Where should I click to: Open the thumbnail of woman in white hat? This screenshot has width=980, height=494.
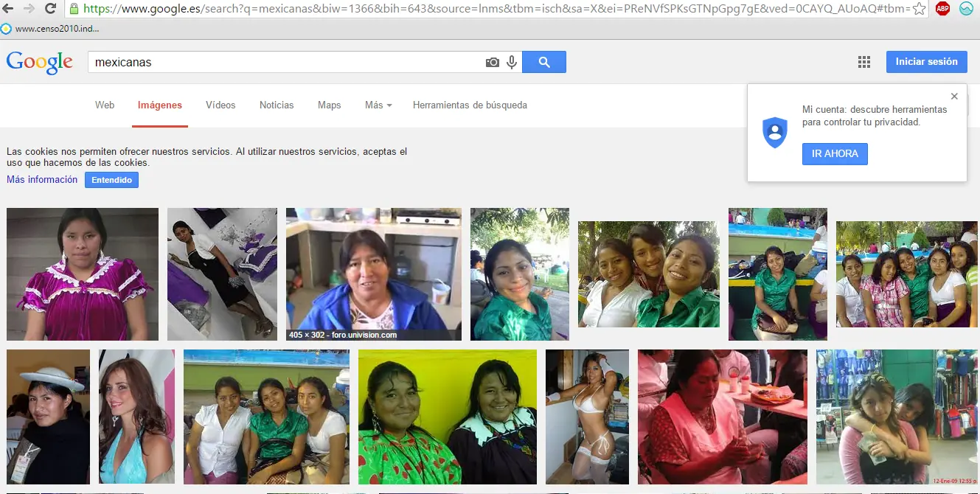pos(48,417)
